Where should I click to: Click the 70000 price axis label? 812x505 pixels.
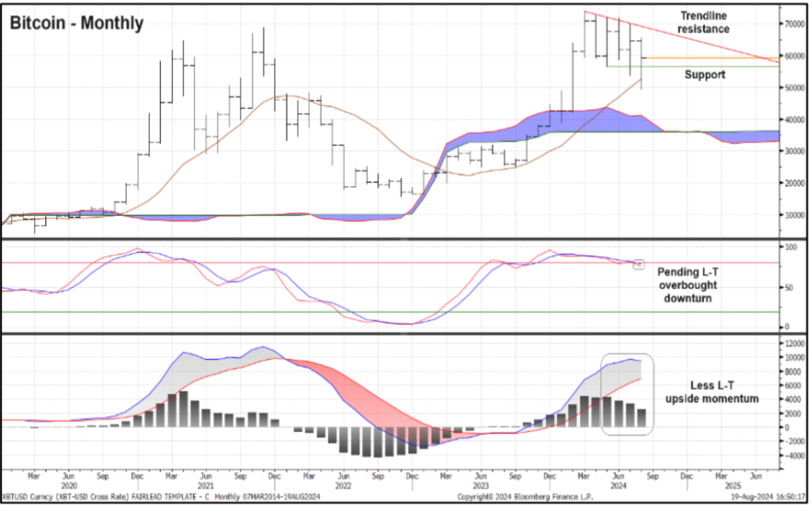click(x=795, y=24)
